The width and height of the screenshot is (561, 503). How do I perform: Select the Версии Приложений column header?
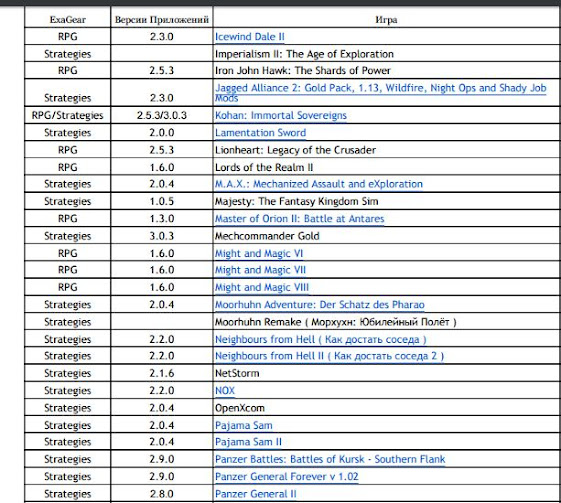tap(162, 20)
